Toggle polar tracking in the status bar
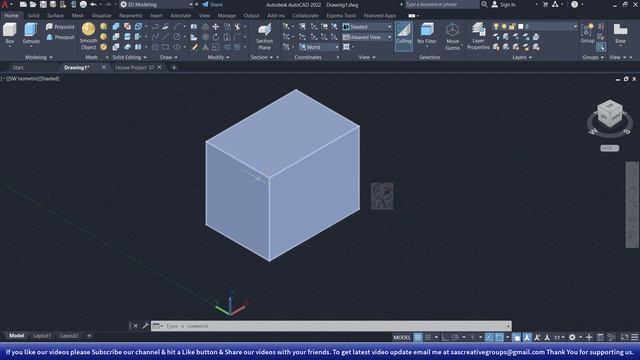The width and height of the screenshot is (640, 360). coord(455,338)
